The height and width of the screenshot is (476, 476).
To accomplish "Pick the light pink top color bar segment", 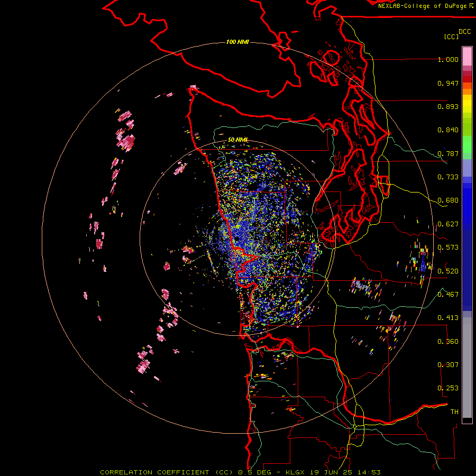I will point(467,56).
